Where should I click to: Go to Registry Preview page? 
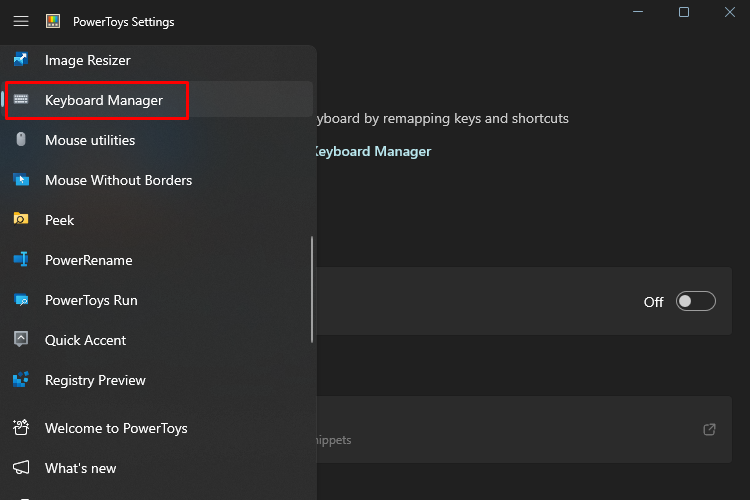click(x=158, y=380)
